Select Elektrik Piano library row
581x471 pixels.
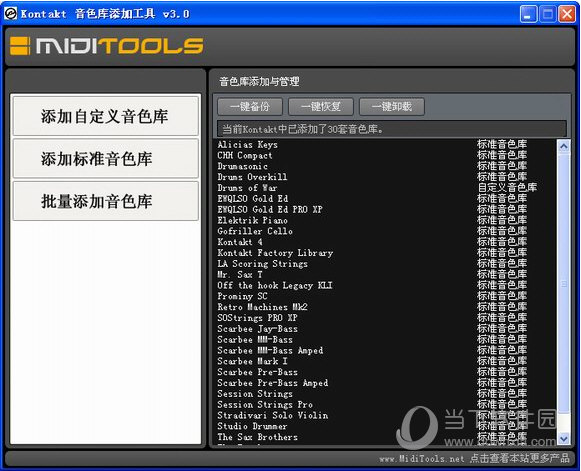click(385, 220)
